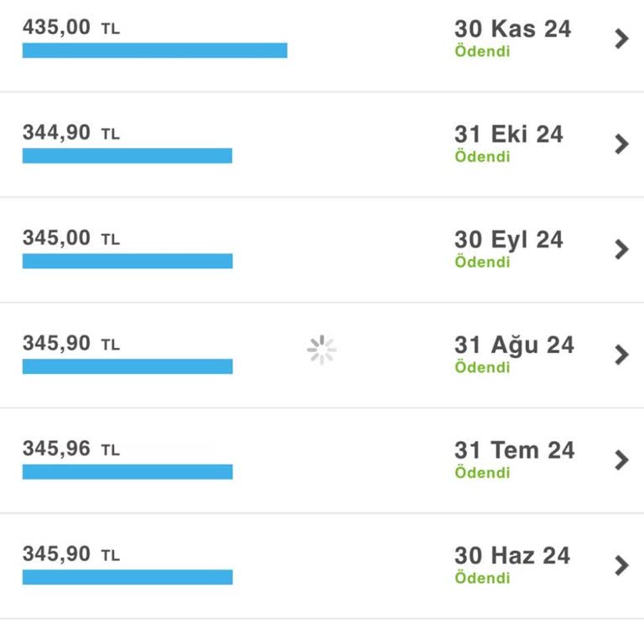Image resolution: width=644 pixels, height=644 pixels.
Task: Click the loading spinner icon
Action: [x=321, y=351]
